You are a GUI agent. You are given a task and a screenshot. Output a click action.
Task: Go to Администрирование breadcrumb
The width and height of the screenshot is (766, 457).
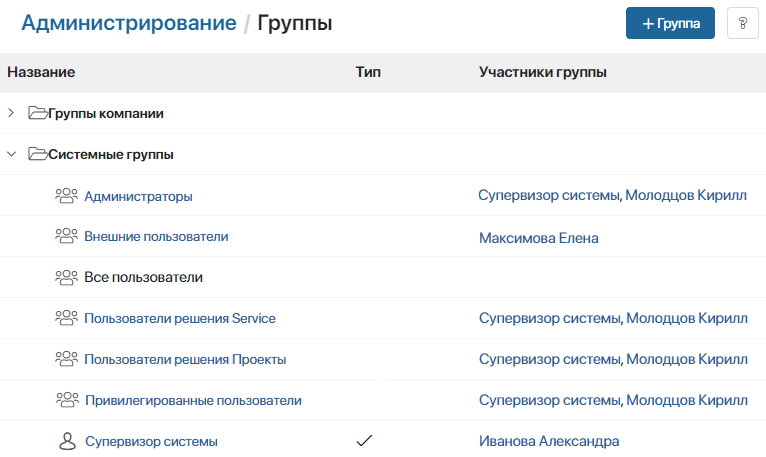[x=129, y=23]
